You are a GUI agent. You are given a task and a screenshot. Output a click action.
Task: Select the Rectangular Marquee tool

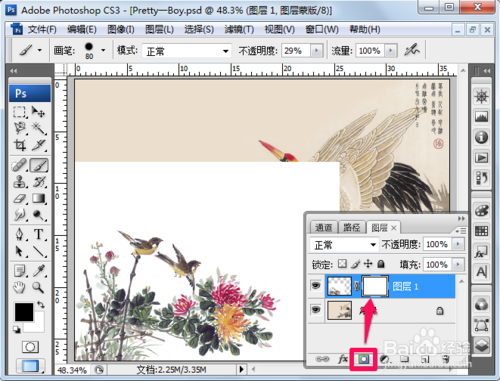click(x=20, y=112)
